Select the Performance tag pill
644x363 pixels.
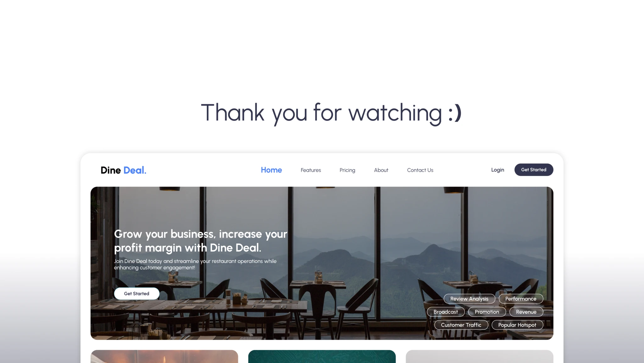point(521,299)
